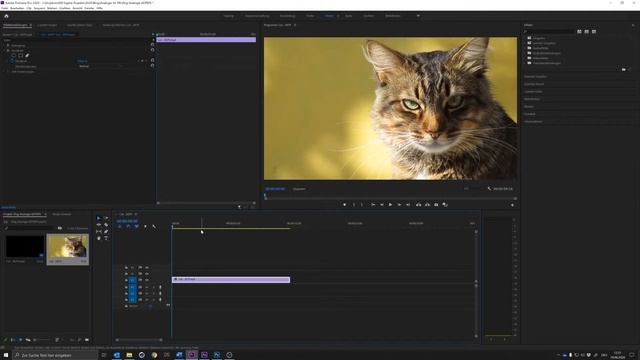Image resolution: width=640 pixels, height=360 pixels.
Task: Step forward one frame in Program monitor
Action: pos(399,204)
